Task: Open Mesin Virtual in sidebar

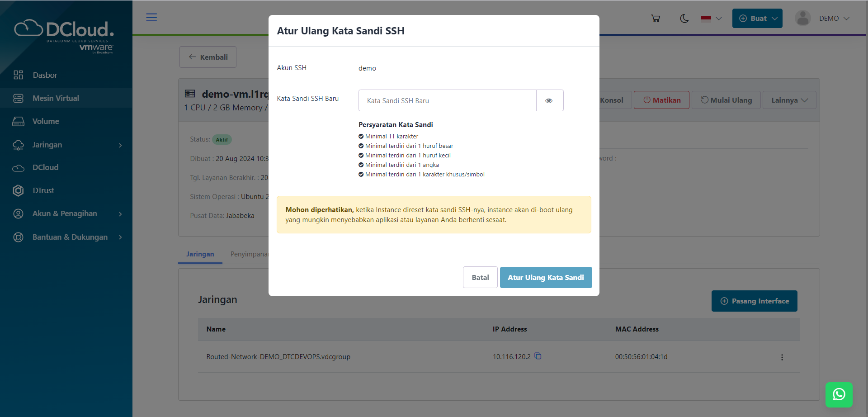Action: point(56,98)
